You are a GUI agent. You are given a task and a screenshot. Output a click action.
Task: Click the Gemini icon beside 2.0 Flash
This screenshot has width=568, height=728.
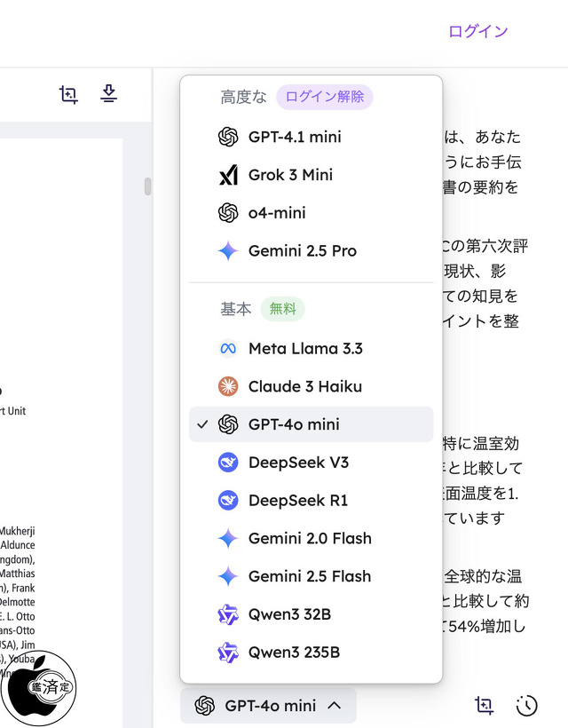pyautogui.click(x=228, y=539)
